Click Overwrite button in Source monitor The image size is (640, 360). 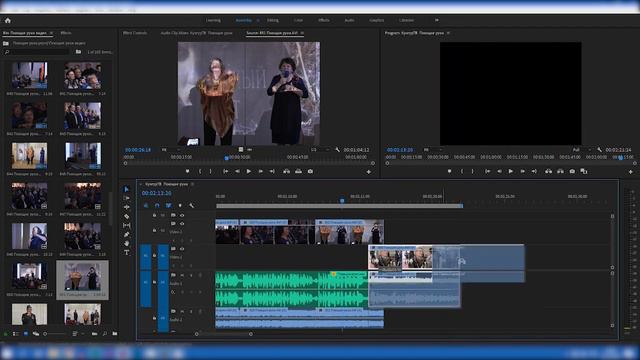298,171
